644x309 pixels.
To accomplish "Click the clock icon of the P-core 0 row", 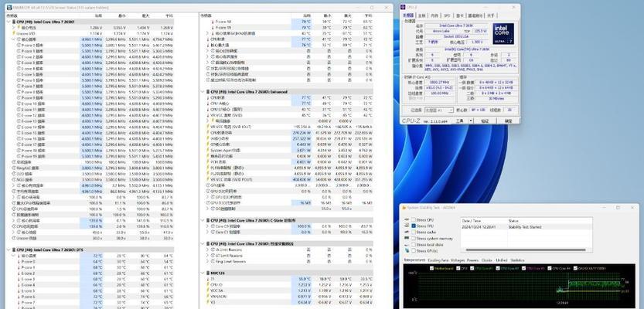I will (19, 45).
